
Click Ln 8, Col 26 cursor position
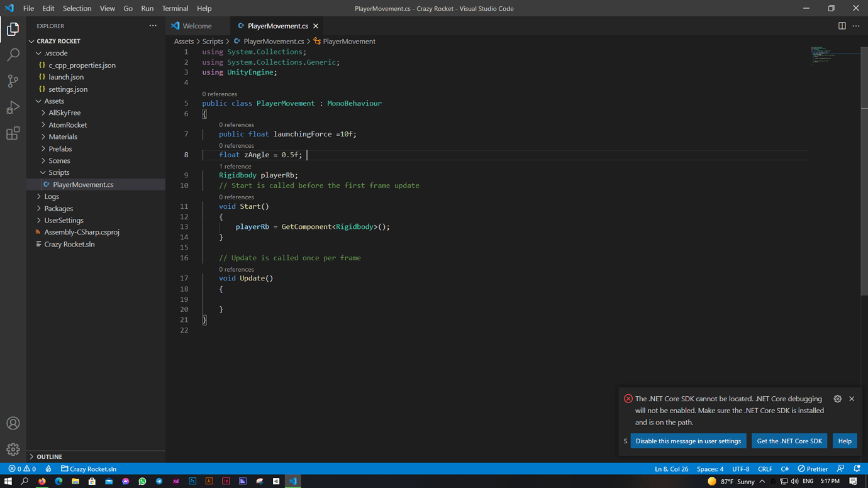(671, 469)
